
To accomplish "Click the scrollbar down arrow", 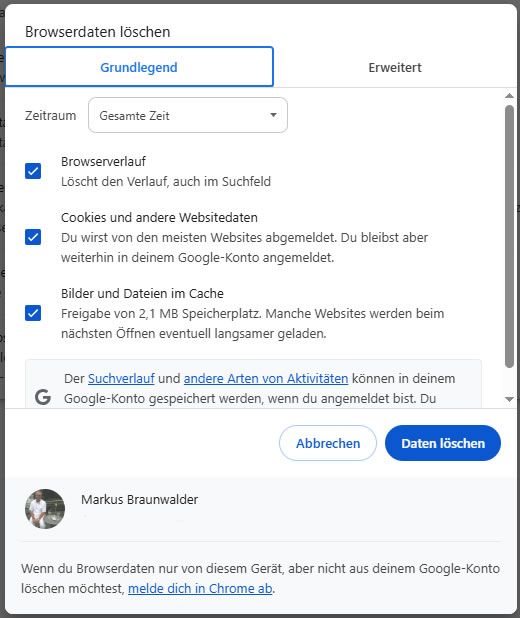I will point(509,399).
